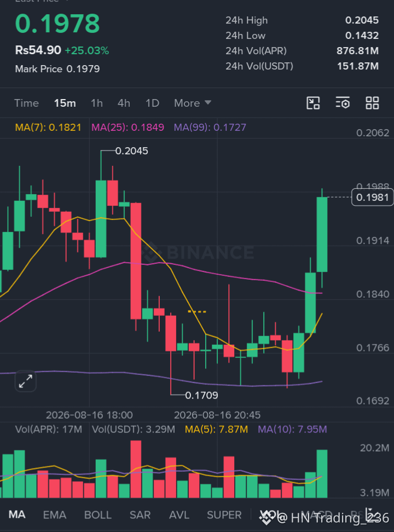
Task: Click the 20.2M volume axis label
Action: pos(375,448)
